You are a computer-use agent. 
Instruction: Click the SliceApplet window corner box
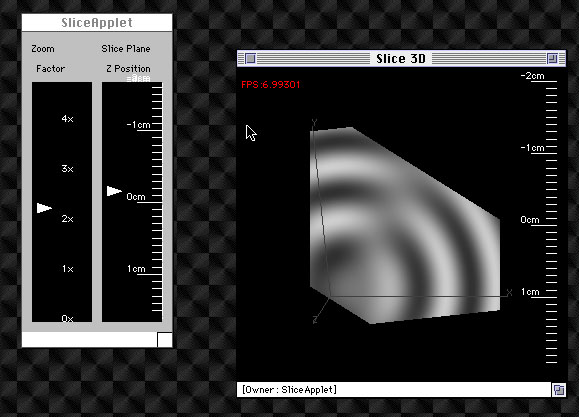[x=165, y=340]
